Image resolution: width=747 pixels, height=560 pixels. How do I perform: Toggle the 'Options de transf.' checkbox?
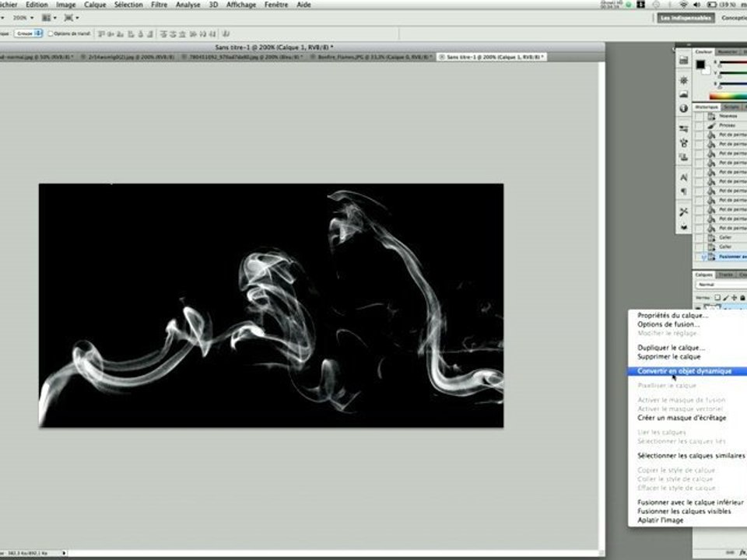point(51,33)
